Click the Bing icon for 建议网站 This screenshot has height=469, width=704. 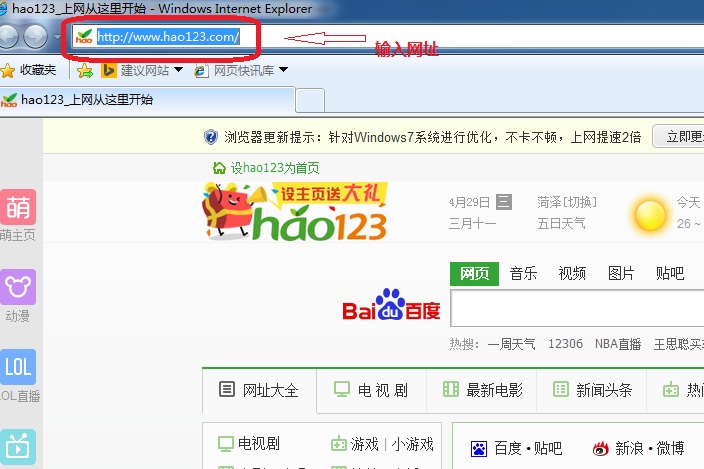109,70
